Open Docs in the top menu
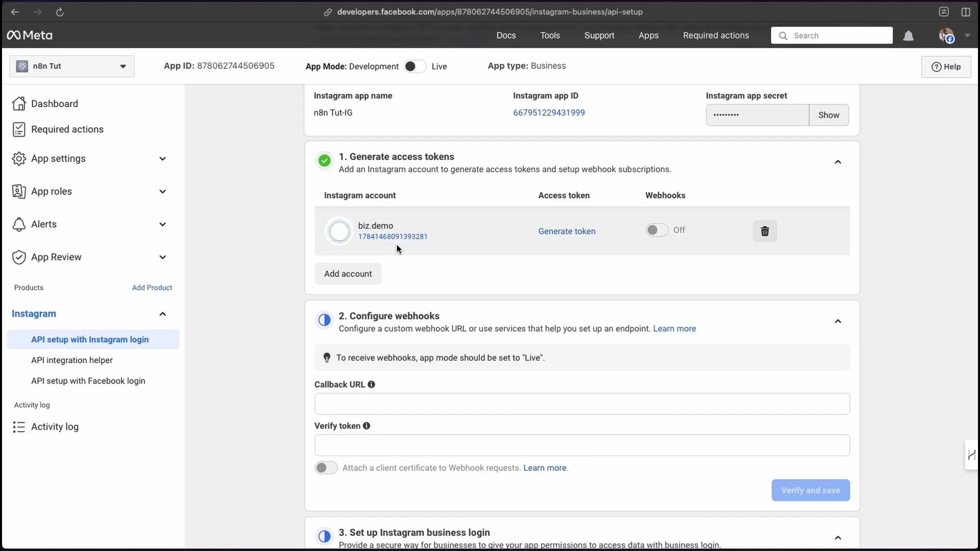This screenshot has height=551, width=980. tap(506, 35)
